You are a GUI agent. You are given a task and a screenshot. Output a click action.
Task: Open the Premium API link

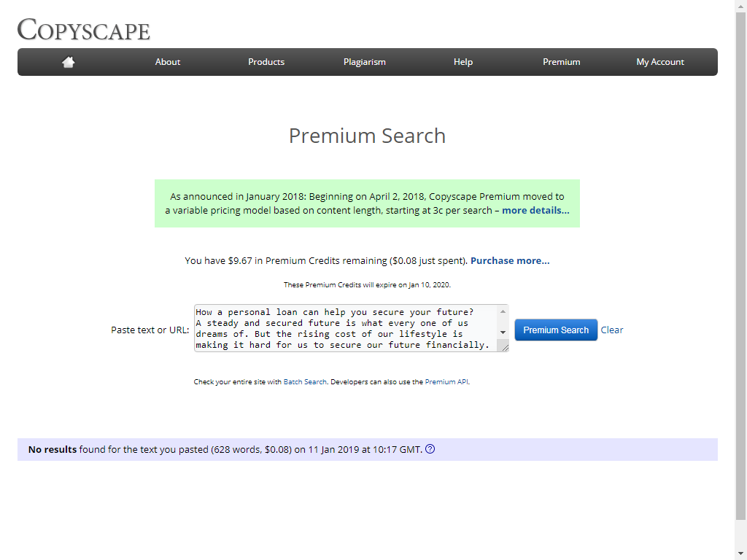click(x=446, y=382)
